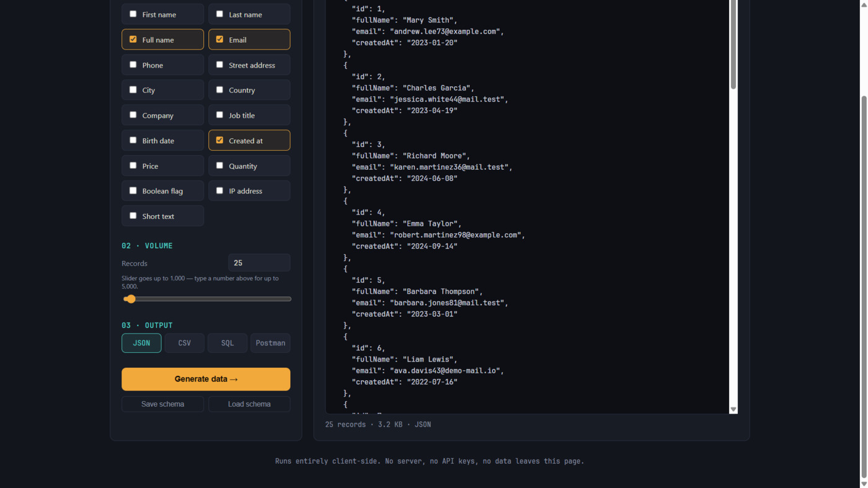Click the createdAt date 2022-07-16
The height and width of the screenshot is (488, 868).
coord(432,382)
